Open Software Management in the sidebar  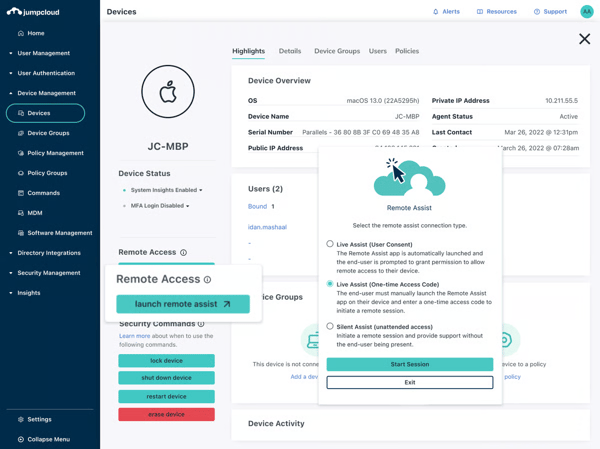pyautogui.click(x=55, y=233)
